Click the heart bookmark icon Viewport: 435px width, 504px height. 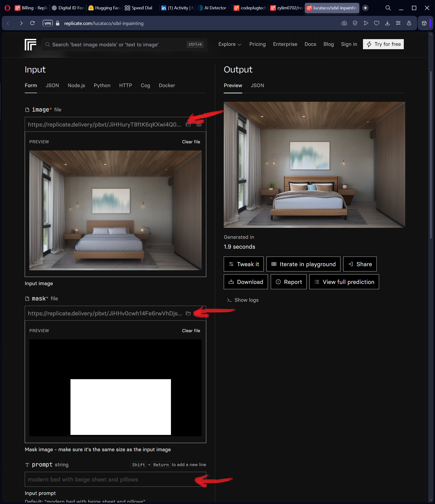376,23
